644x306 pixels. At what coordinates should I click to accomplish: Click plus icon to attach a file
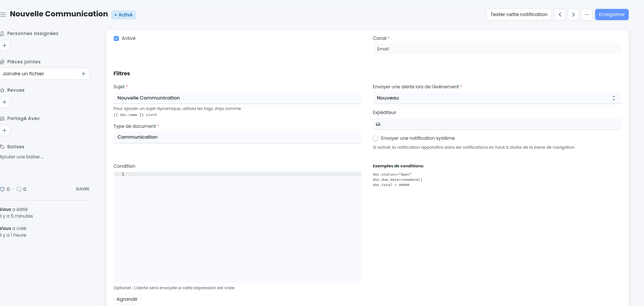click(84, 74)
